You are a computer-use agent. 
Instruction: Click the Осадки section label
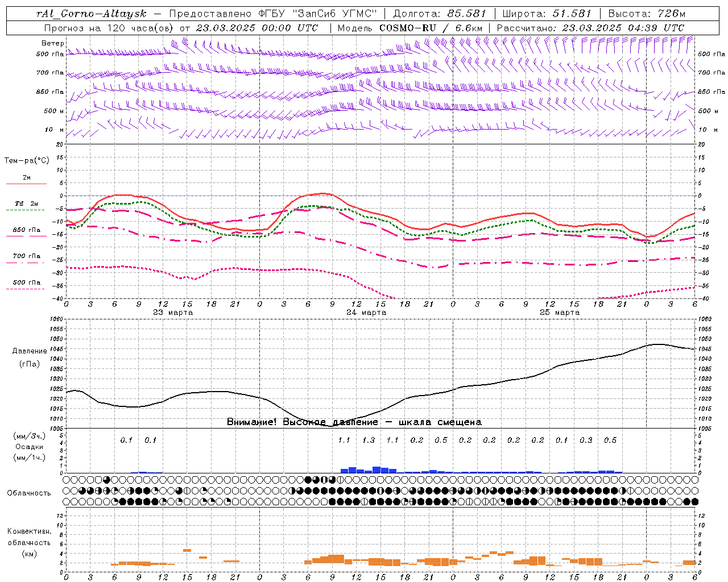point(30,447)
